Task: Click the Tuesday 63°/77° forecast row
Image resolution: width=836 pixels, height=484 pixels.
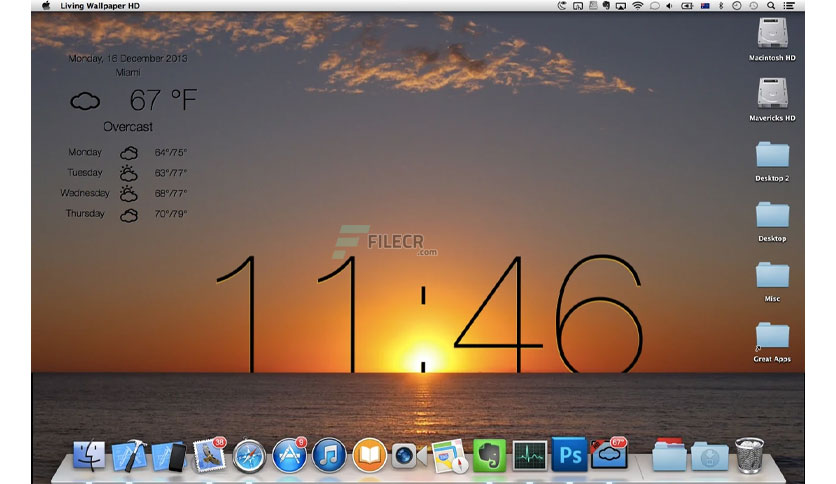Action: click(127, 173)
